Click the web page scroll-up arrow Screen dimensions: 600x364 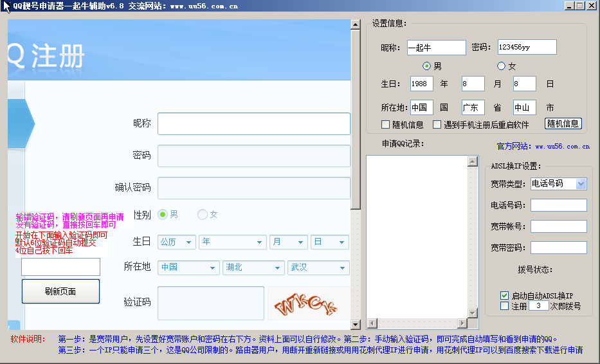(356, 24)
